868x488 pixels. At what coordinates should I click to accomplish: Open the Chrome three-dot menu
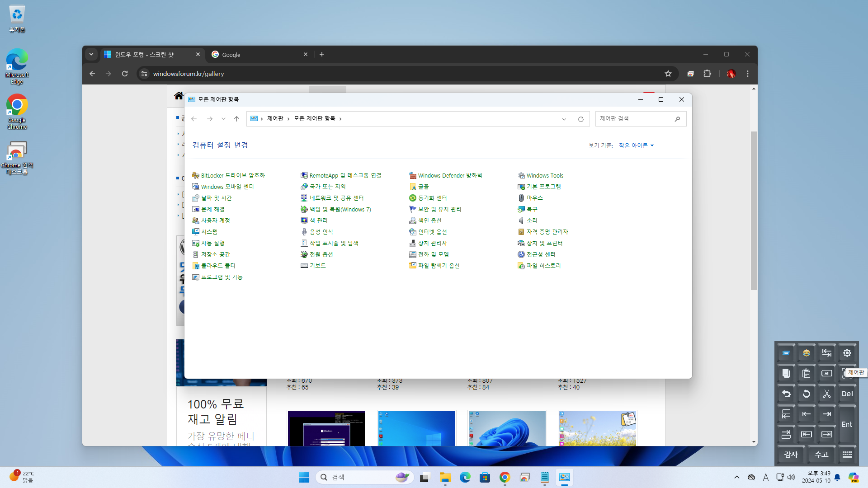[x=748, y=74]
